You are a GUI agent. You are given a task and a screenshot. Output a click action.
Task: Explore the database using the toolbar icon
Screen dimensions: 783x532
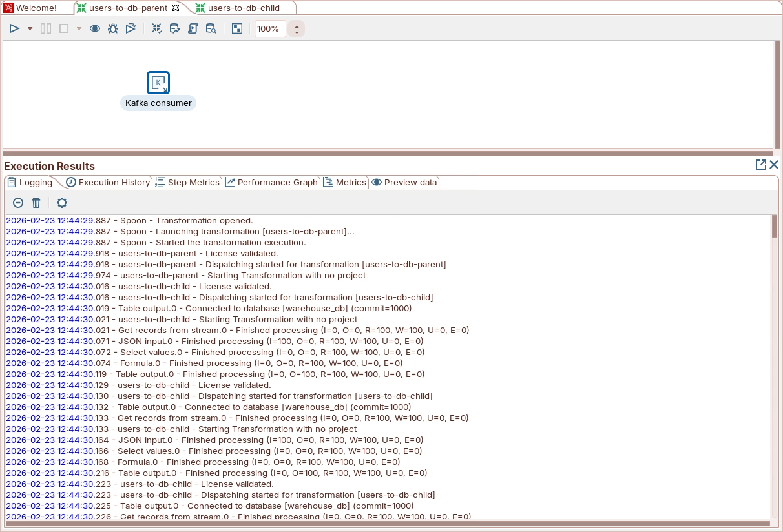coord(211,29)
